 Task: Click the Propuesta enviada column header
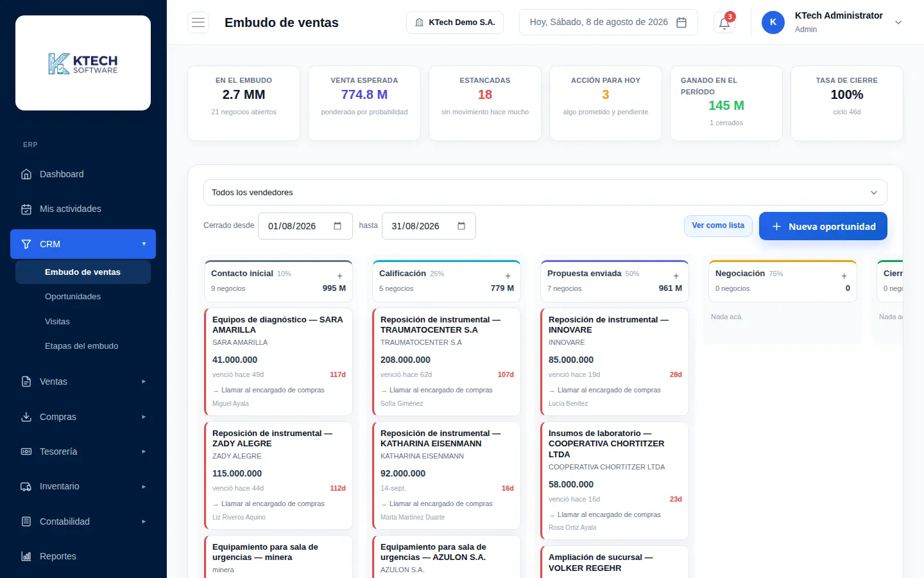tap(615, 281)
